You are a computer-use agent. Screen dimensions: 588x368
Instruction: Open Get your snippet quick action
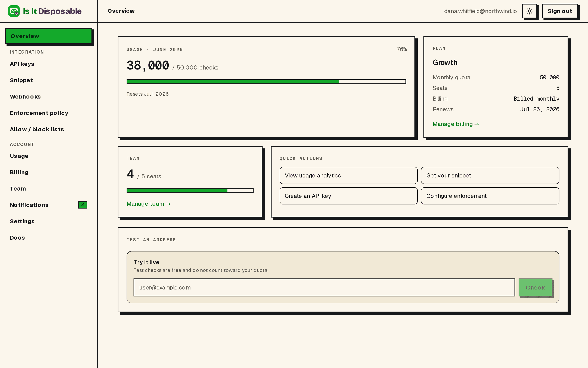pos(490,175)
